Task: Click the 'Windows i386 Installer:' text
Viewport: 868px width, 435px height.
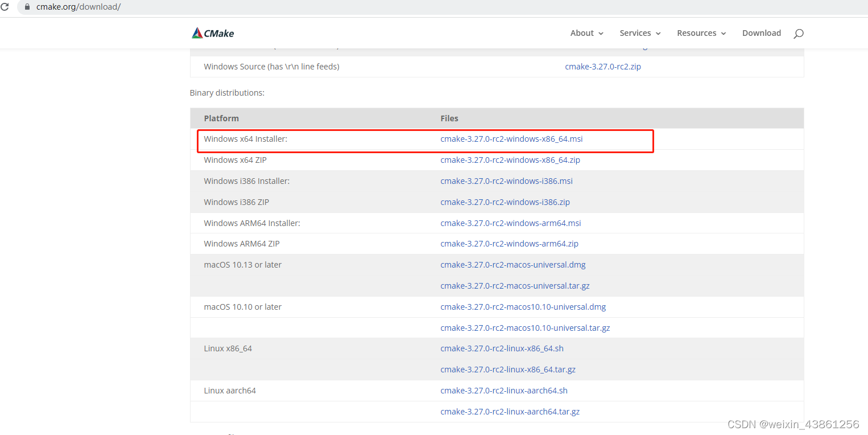Action: [x=247, y=181]
